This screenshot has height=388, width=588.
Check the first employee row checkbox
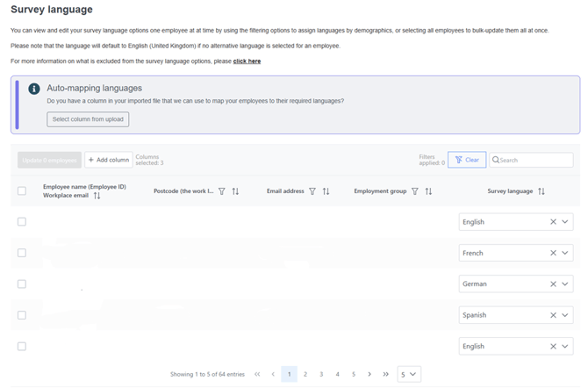pos(22,222)
